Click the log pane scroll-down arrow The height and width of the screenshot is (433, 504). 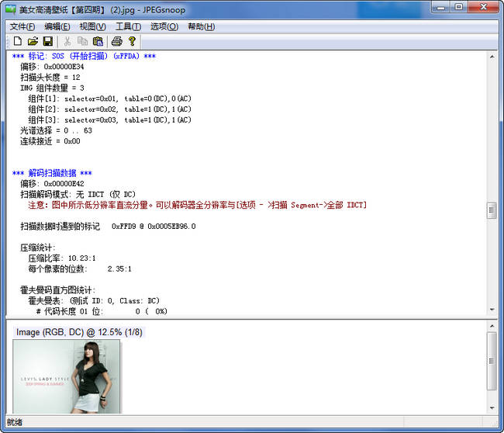492,310
